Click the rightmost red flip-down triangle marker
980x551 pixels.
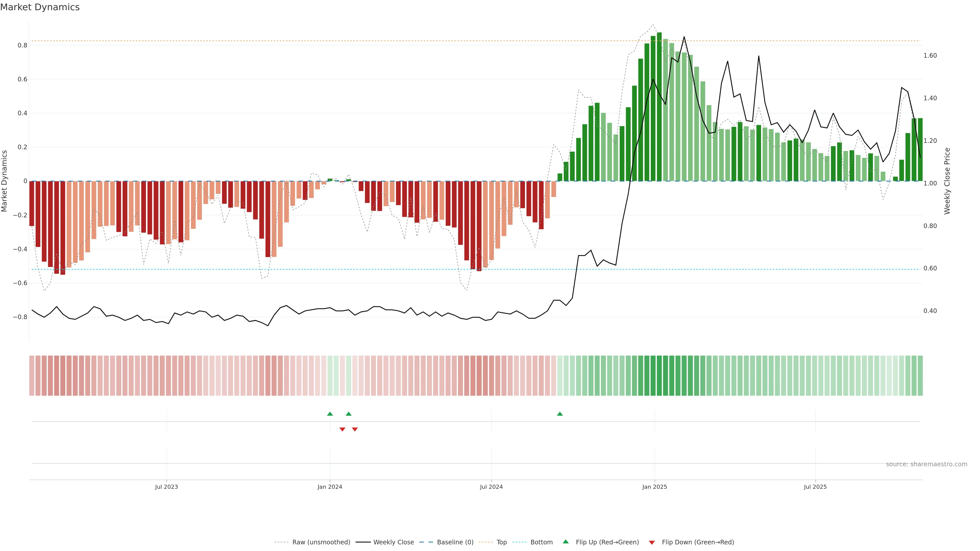pos(355,429)
